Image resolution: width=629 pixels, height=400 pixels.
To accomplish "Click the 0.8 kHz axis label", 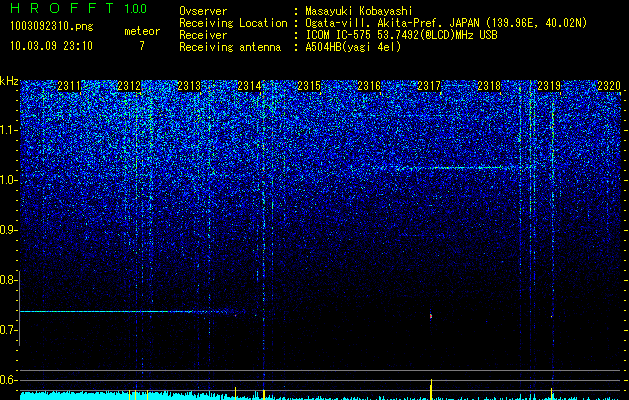I will click(8, 280).
